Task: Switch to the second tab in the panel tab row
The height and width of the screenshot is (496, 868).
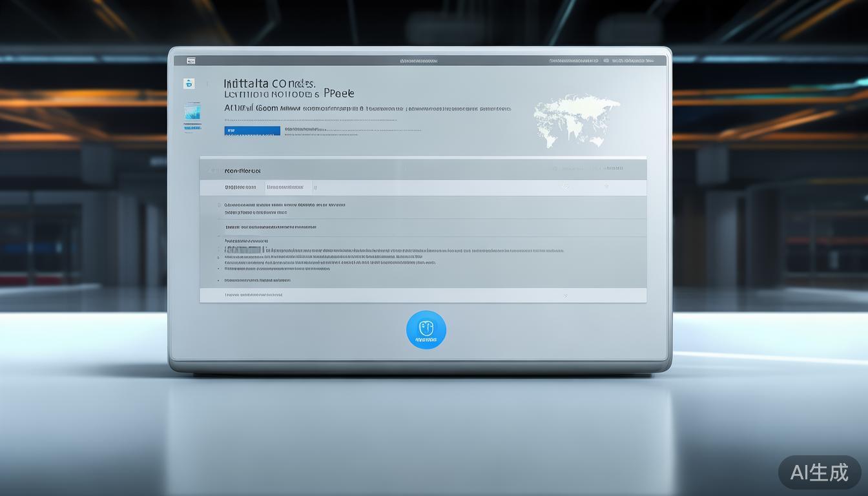Action: 285,187
